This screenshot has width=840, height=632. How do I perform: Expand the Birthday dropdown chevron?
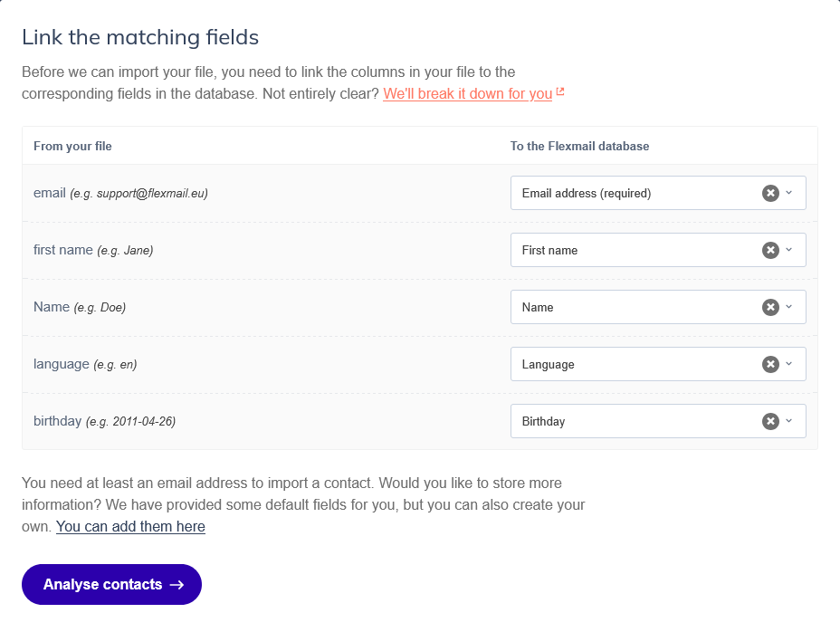click(x=789, y=421)
